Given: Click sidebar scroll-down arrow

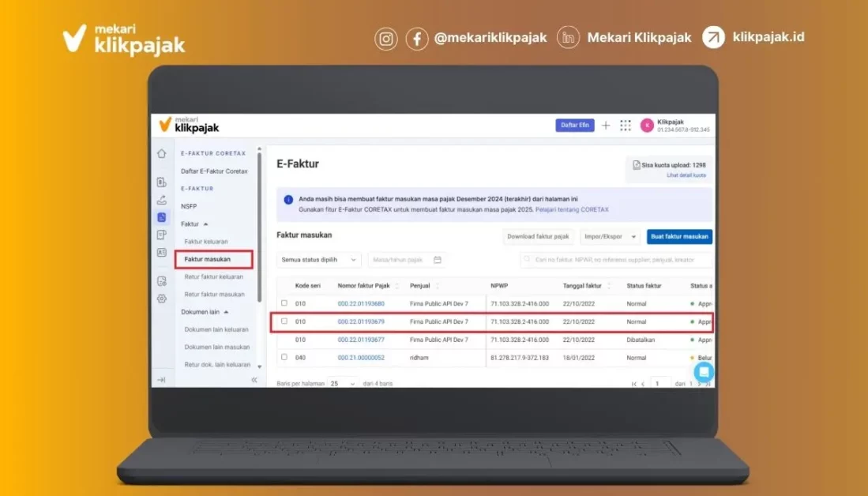Looking at the screenshot, I should [x=259, y=366].
